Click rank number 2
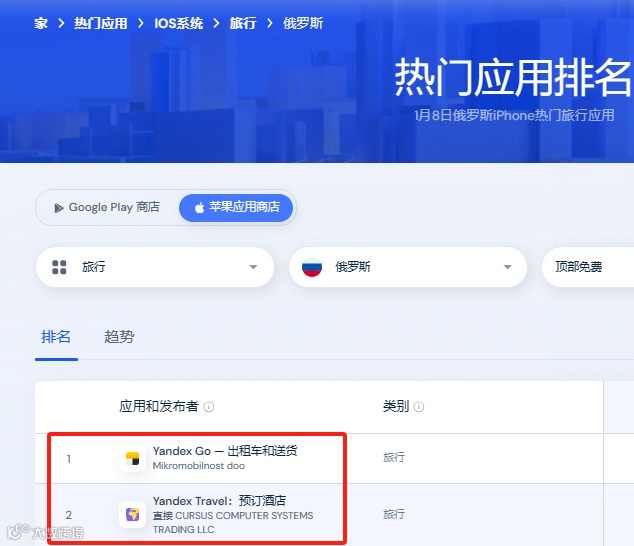634x546 pixels. [x=69, y=515]
